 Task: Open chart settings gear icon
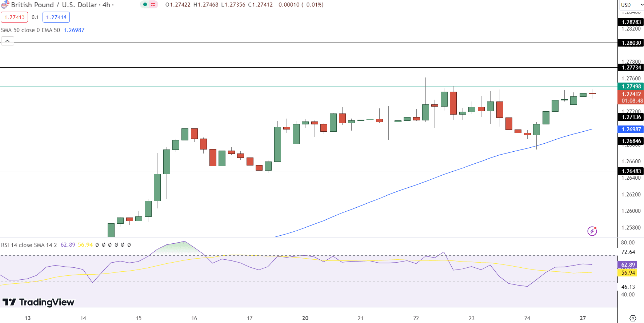[633, 318]
